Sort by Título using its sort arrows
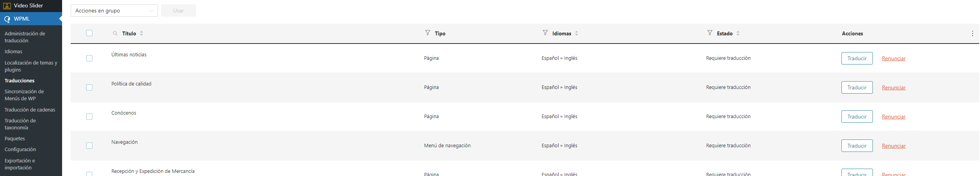 tap(142, 33)
